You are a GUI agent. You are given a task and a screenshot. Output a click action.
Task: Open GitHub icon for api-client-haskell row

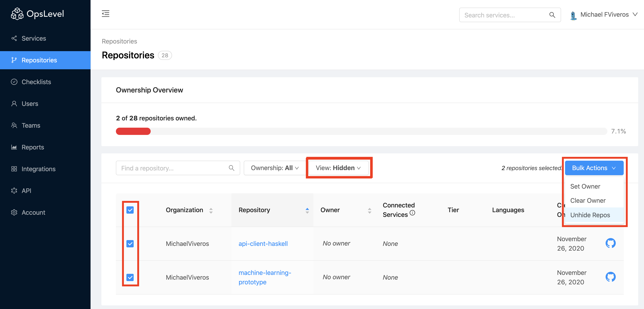pyautogui.click(x=610, y=243)
